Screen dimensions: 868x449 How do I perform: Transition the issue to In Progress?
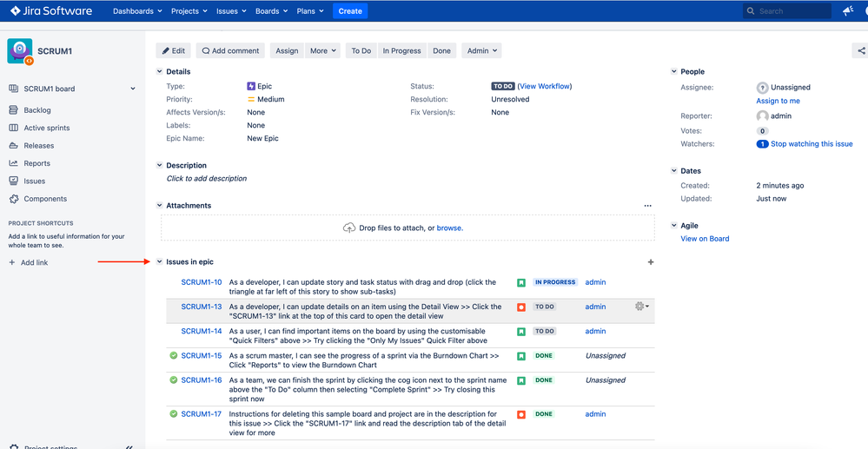(402, 50)
